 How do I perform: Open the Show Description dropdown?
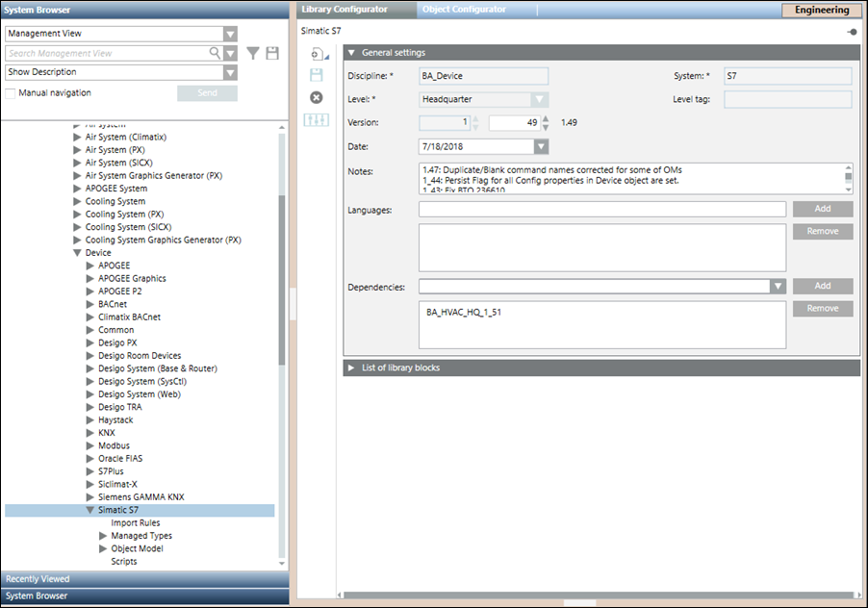230,72
